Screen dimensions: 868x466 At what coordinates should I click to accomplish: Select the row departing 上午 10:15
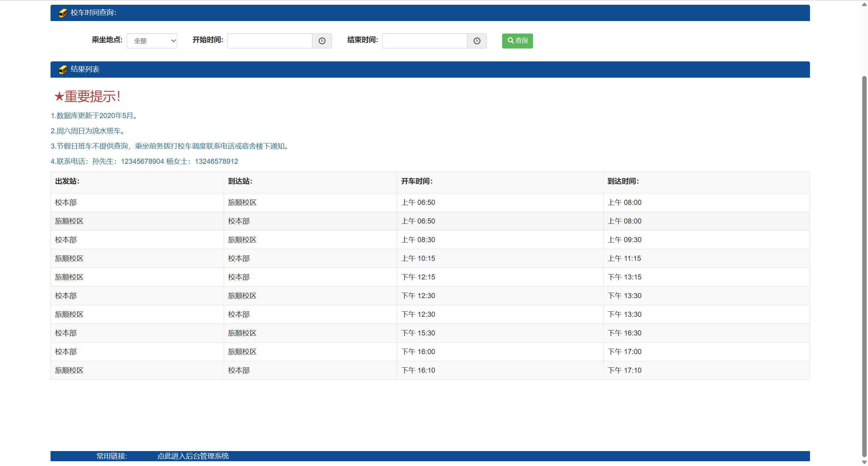click(418, 258)
